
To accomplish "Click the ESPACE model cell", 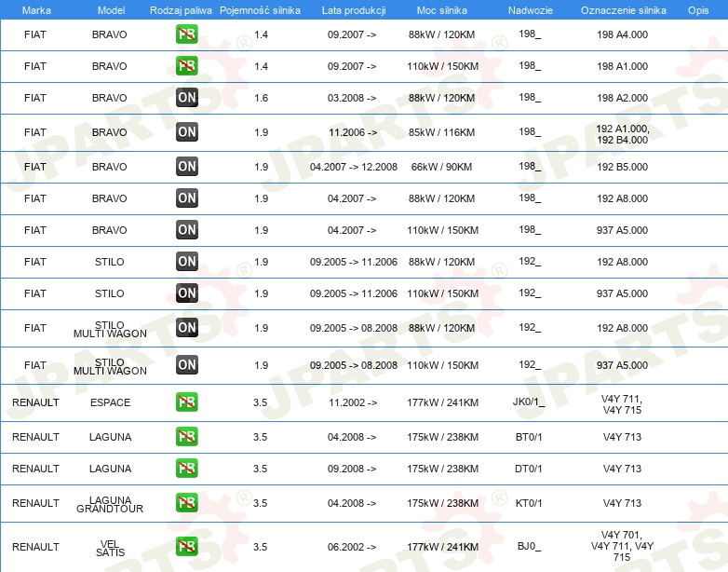I will coord(110,402).
